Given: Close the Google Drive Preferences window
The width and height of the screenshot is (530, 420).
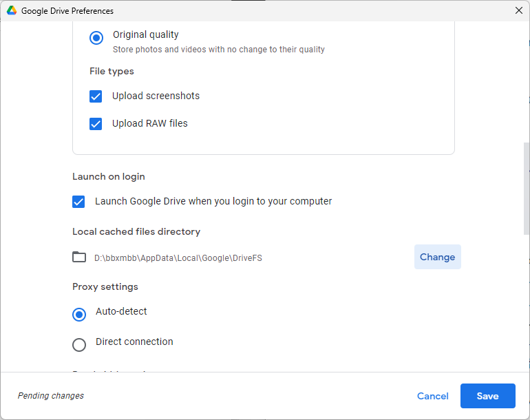Looking at the screenshot, I should [518, 10].
